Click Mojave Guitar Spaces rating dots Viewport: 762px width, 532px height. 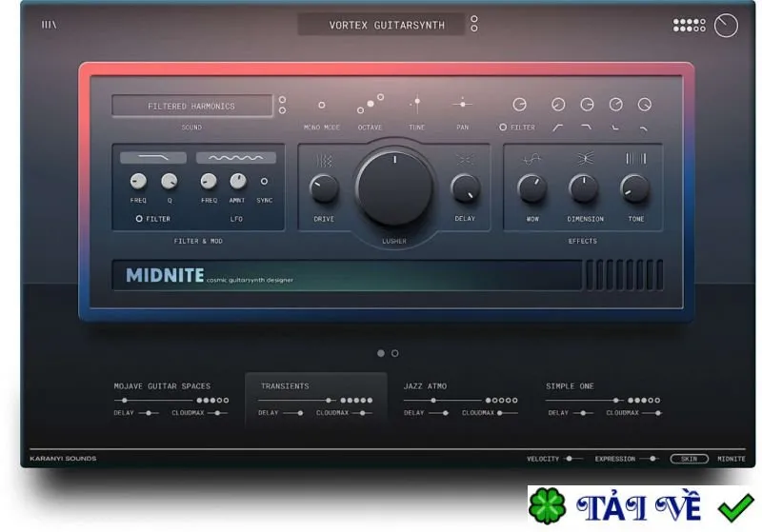point(212,401)
